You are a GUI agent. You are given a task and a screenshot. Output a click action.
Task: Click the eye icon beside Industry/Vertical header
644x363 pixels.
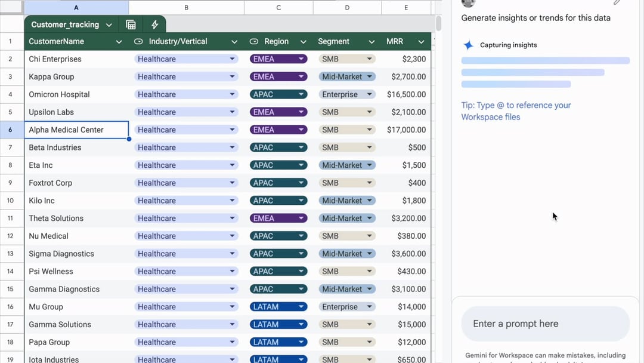138,41
